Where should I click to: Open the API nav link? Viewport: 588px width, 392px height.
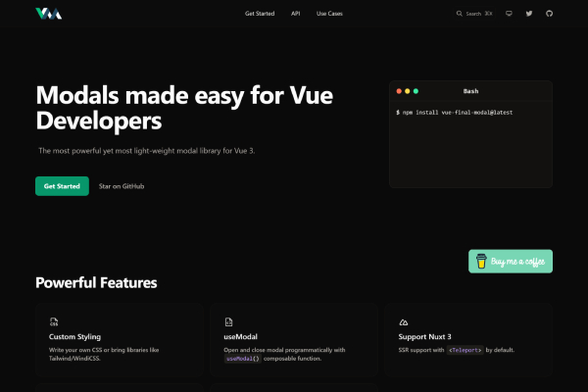296,14
